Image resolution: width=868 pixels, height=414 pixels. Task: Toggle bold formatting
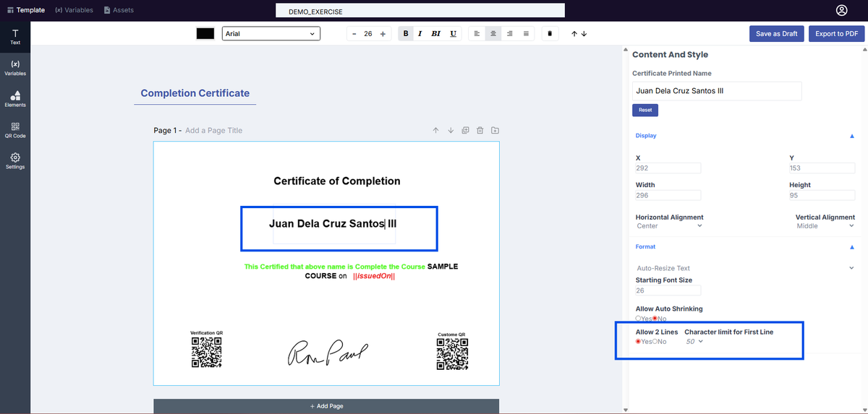pos(406,34)
